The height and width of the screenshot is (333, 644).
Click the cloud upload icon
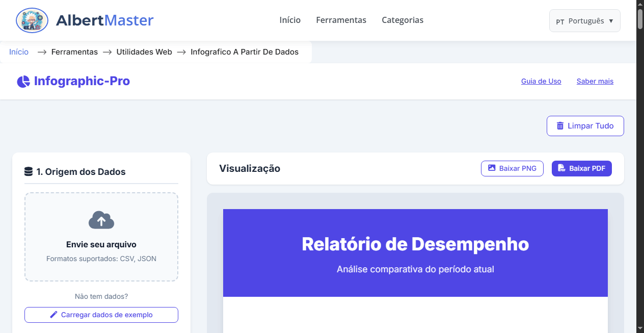tap(101, 220)
